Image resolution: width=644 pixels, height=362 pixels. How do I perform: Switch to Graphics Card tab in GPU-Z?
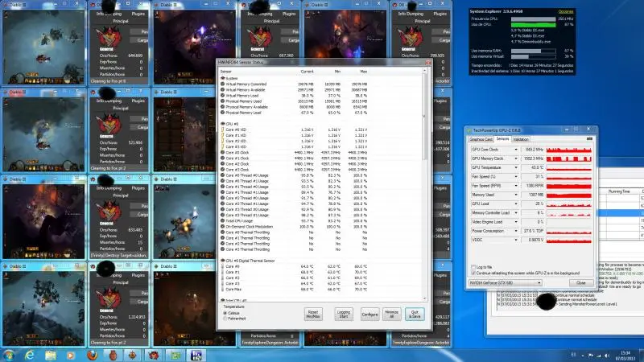[481, 139]
